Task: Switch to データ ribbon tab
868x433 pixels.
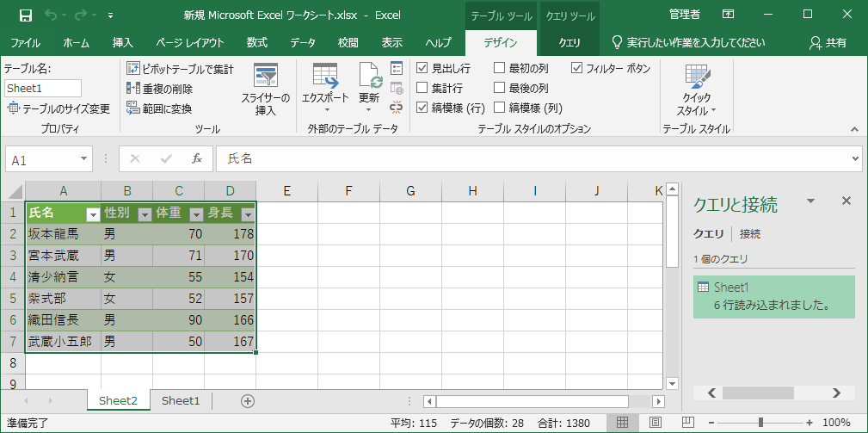Action: click(x=303, y=43)
